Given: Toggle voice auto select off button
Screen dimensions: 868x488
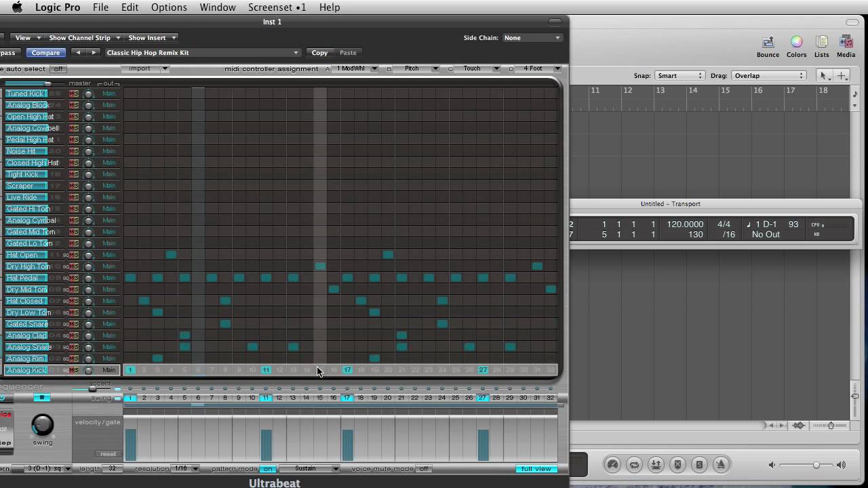Looking at the screenshot, I should [58, 68].
